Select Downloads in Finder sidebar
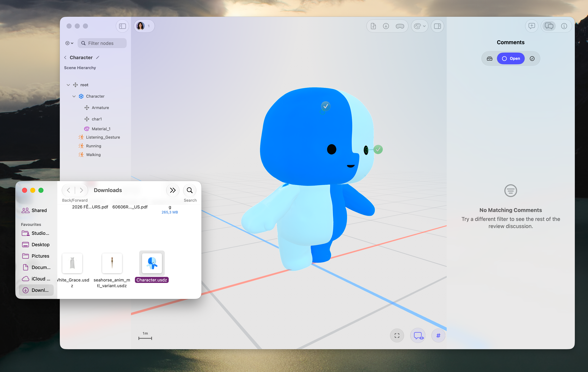This screenshot has width=588, height=372. tap(36, 290)
